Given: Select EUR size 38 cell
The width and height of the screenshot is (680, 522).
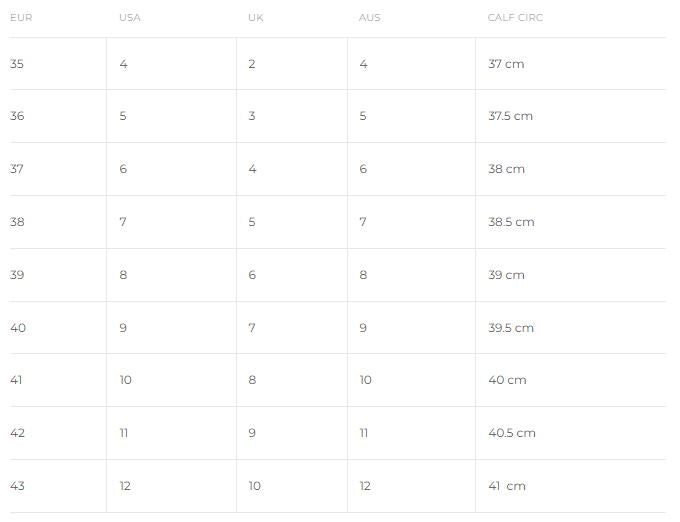Looking at the screenshot, I should 17,222.
